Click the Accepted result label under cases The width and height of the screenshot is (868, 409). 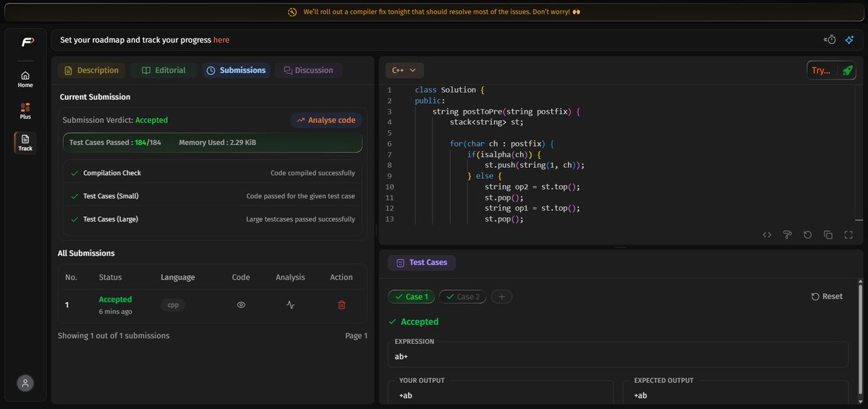pyautogui.click(x=414, y=321)
